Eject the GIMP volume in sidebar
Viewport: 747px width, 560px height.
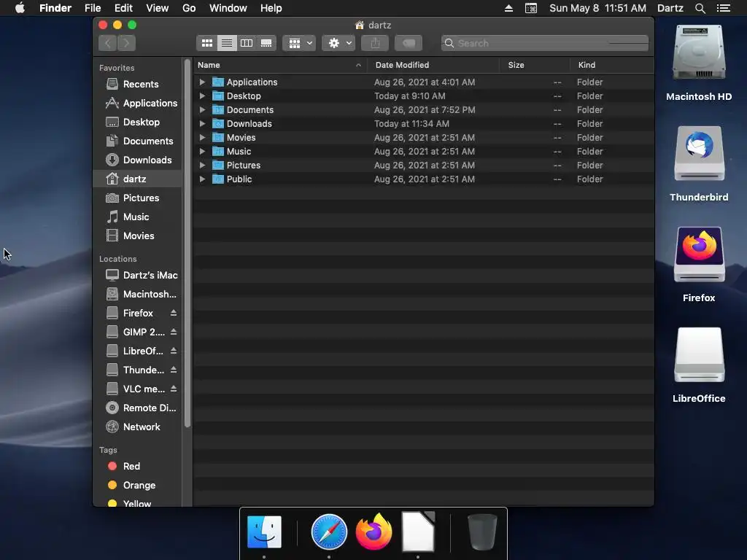click(x=174, y=332)
